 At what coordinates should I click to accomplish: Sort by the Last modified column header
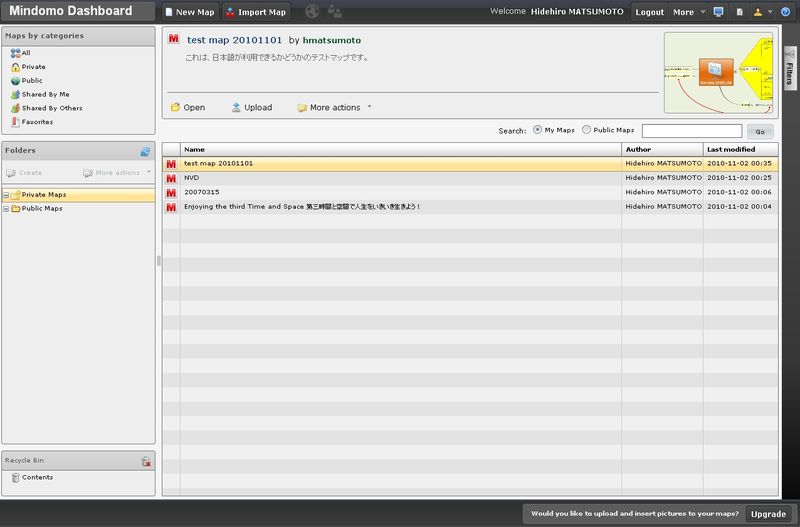pos(741,149)
